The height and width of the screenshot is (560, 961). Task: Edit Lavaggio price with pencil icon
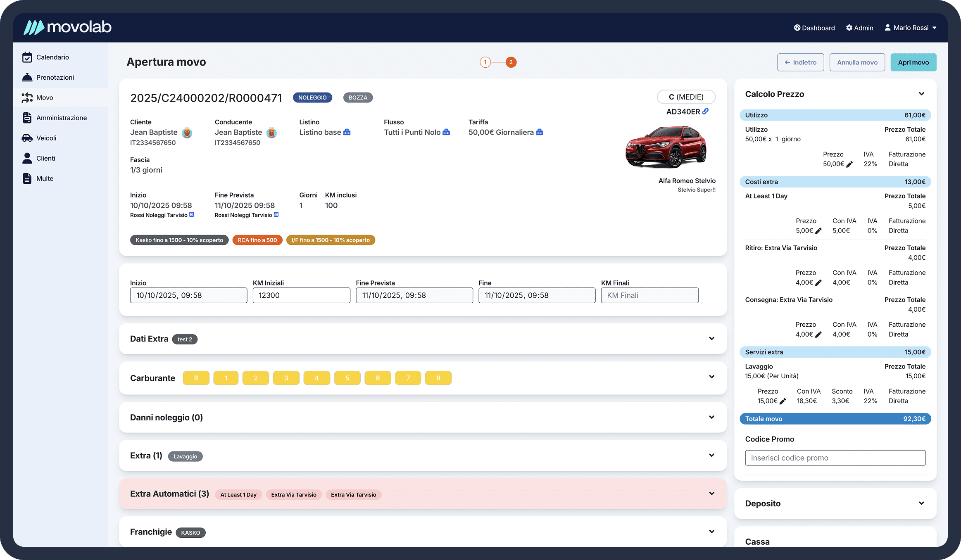click(783, 401)
